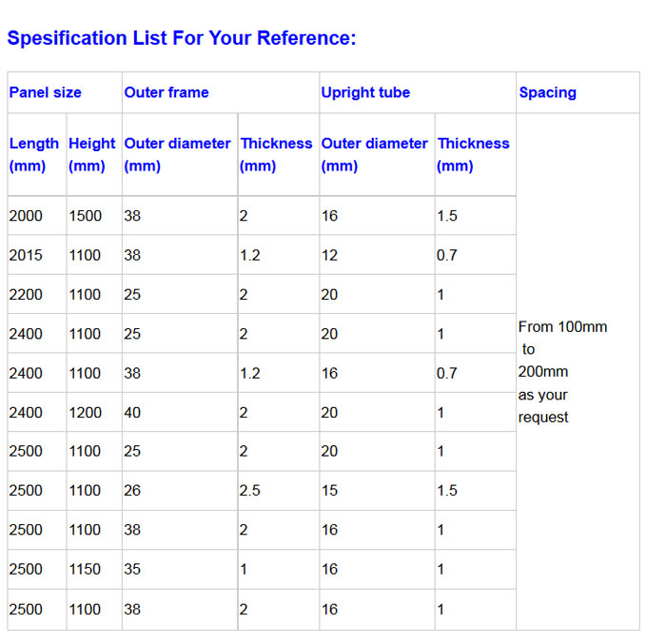Viewport: 666px width, 644px height.
Task: Select height 1100 in the row with frame diameter 26
Action: coord(85,491)
